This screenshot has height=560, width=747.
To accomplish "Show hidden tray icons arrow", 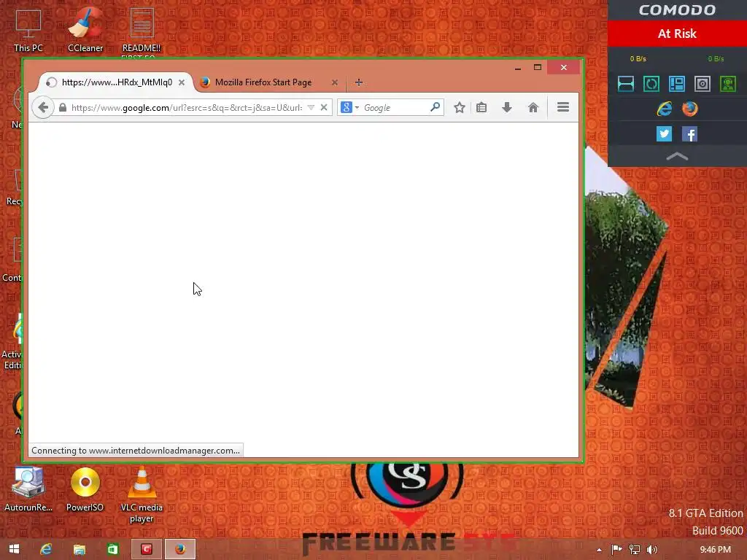I will [600, 550].
